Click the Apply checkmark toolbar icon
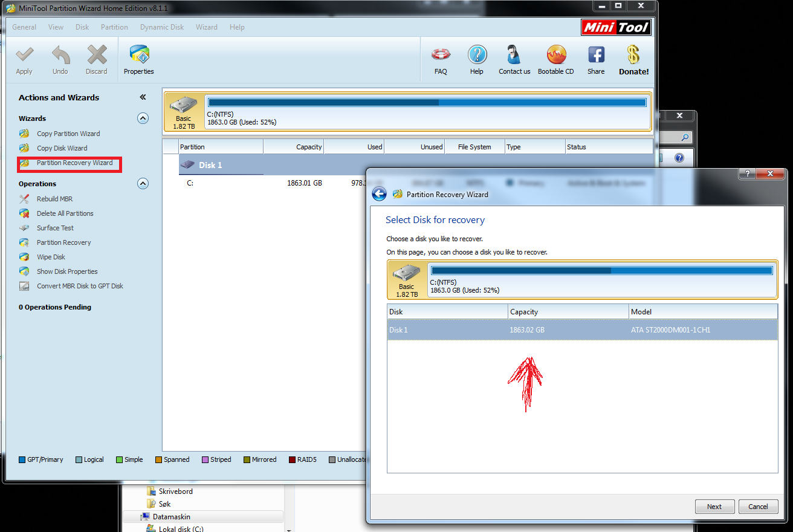 click(x=24, y=55)
